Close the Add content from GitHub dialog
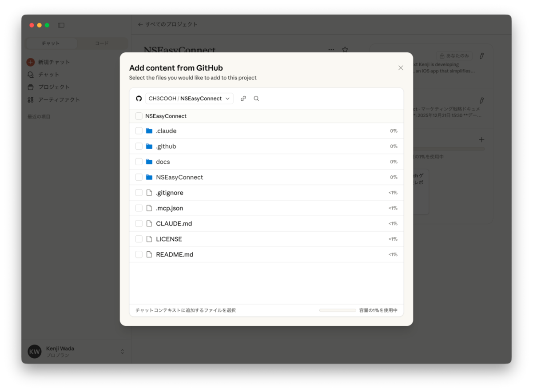The image size is (533, 392). click(x=401, y=68)
